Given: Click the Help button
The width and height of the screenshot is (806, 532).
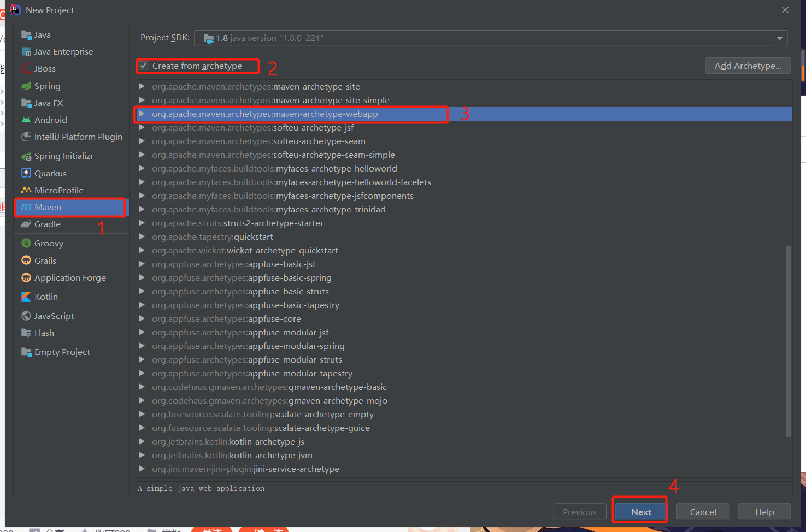Looking at the screenshot, I should (x=764, y=512).
